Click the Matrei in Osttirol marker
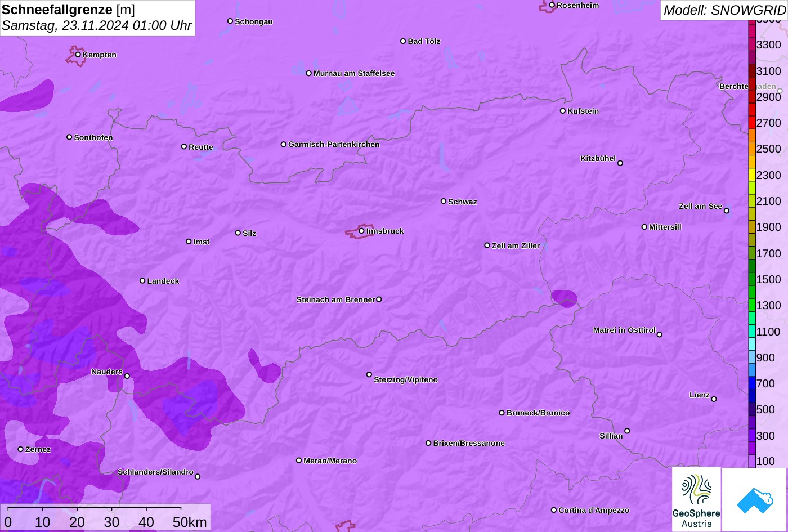Viewport: 788px width, 532px height. tap(660, 334)
